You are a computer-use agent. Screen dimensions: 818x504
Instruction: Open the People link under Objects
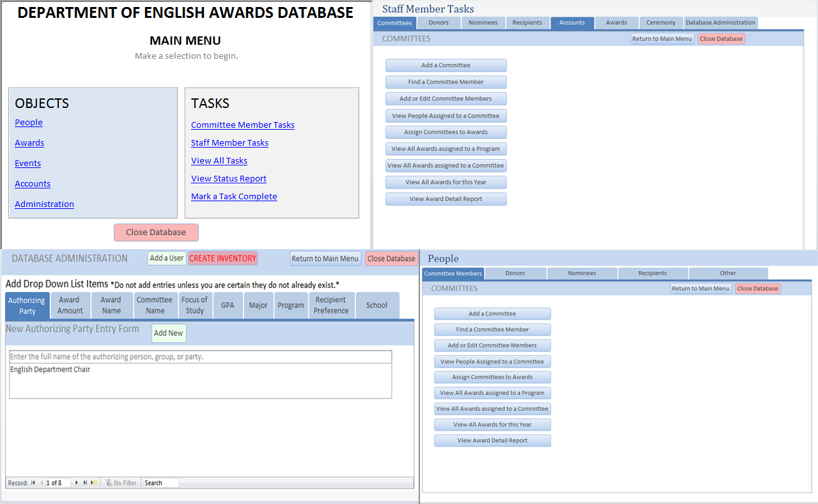(x=29, y=123)
